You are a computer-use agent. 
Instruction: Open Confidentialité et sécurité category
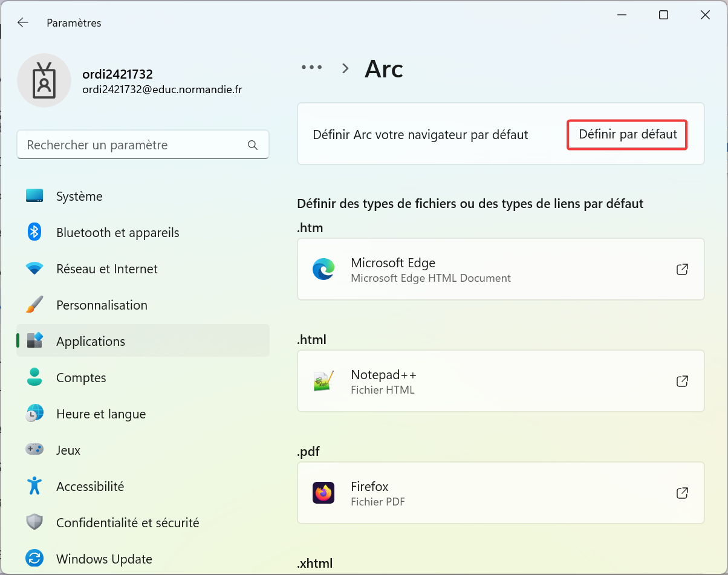tap(143, 522)
